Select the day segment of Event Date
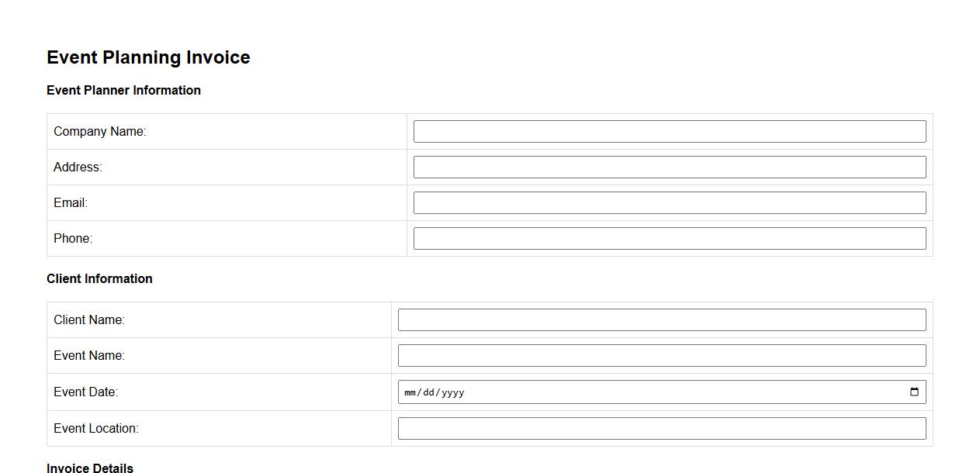This screenshot has width=980, height=473. pyautogui.click(x=429, y=393)
